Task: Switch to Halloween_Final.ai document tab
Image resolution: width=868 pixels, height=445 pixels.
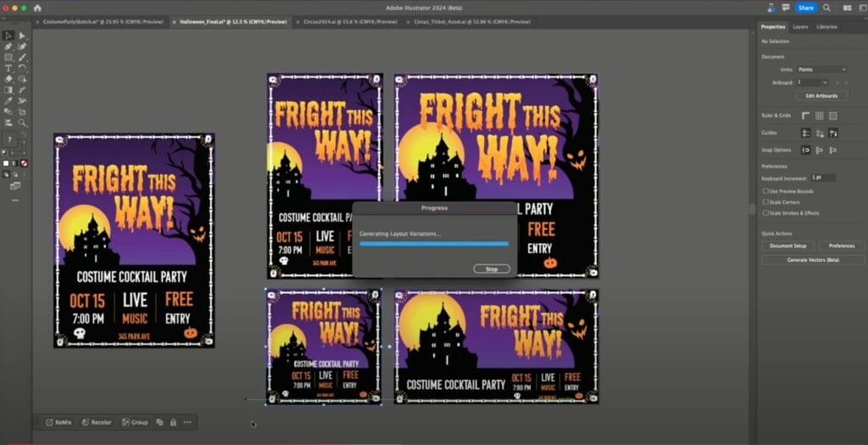Action: coord(233,22)
